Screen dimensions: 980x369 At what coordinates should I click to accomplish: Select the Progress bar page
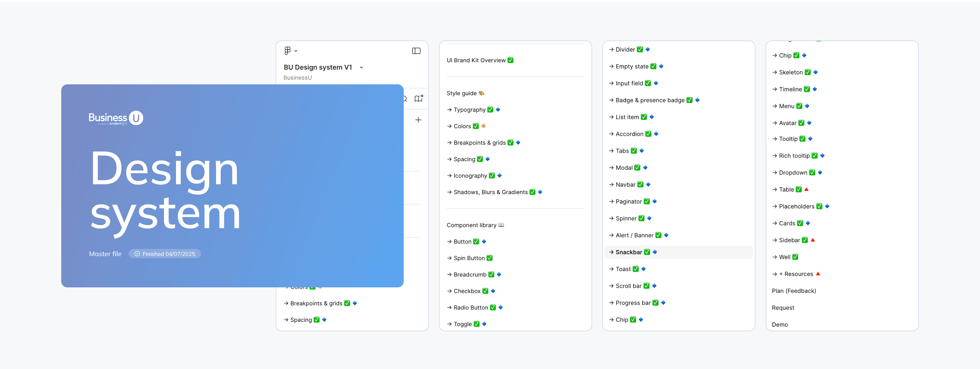pyautogui.click(x=637, y=303)
